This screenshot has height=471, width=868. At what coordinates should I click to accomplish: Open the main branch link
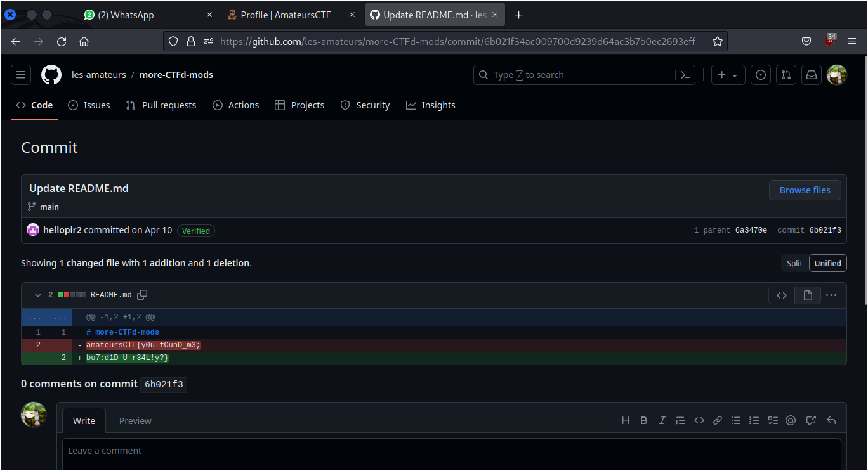(49, 207)
